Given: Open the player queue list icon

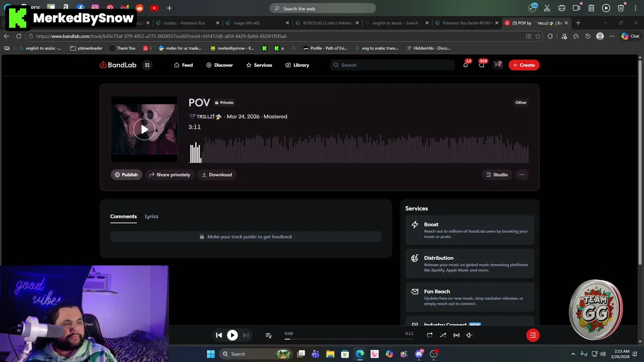Looking at the screenshot, I should click(268, 335).
